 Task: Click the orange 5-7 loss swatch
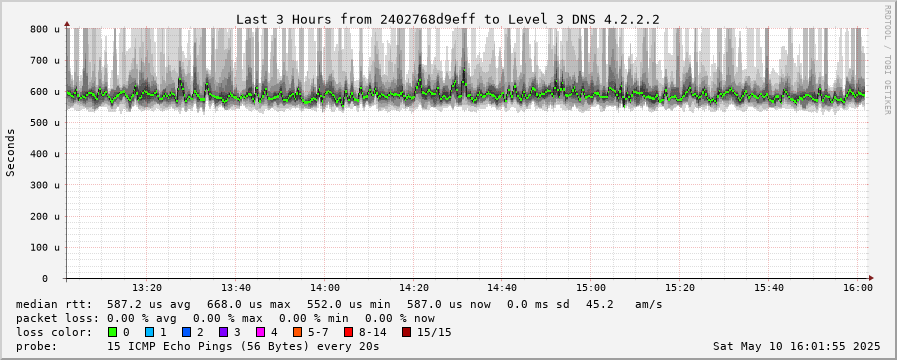coord(297,332)
